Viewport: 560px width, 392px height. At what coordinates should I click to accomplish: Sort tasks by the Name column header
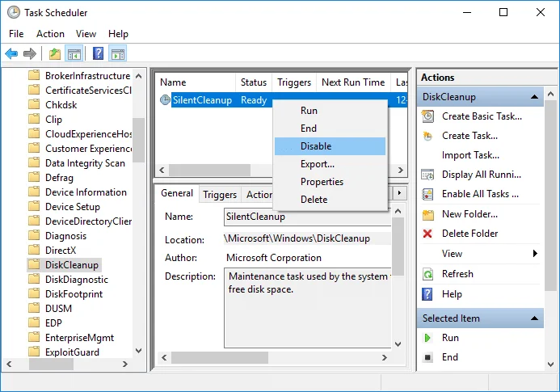click(x=196, y=82)
